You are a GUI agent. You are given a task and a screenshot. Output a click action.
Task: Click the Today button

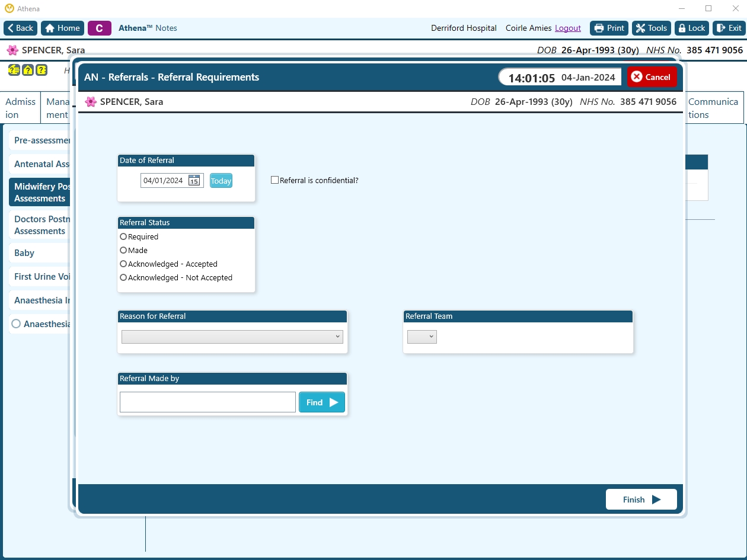click(x=221, y=181)
